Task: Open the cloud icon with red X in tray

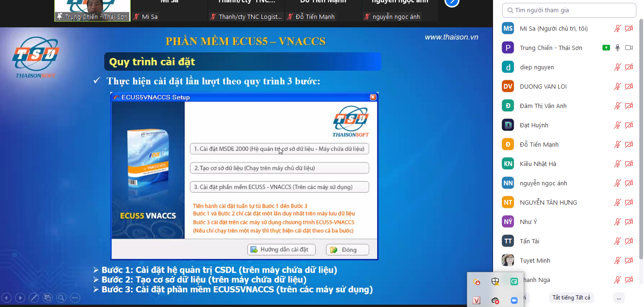Action: point(495,300)
